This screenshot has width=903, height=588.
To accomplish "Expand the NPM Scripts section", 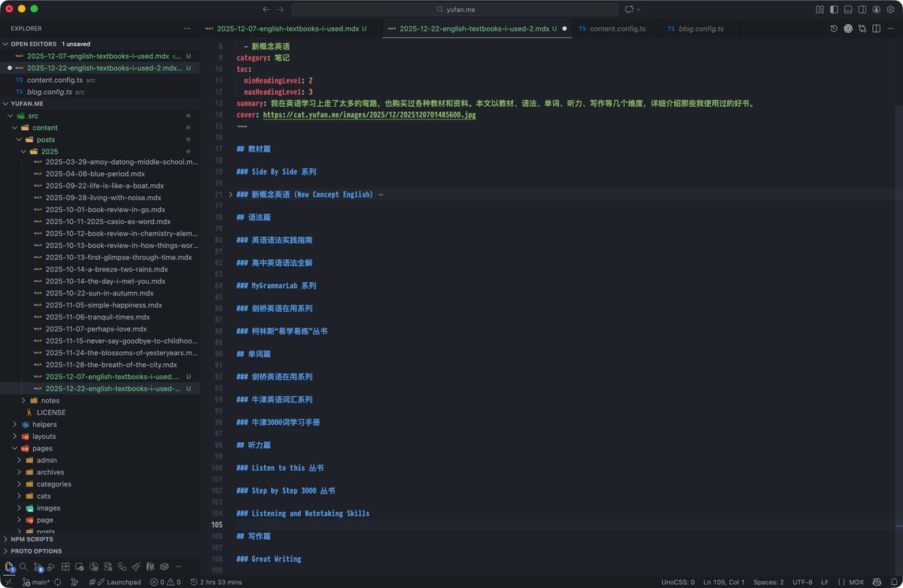I will click(x=99, y=539).
